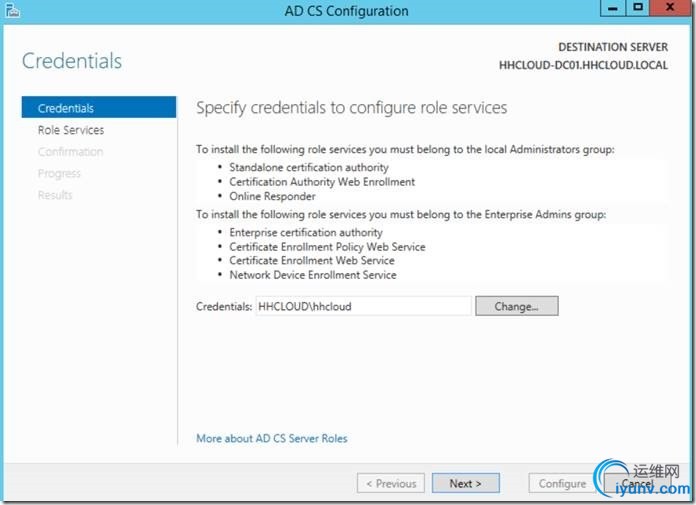Viewport: 696px width, 505px height.
Task: Click the AD CS Configuration title bar text
Action: pyautogui.click(x=347, y=11)
